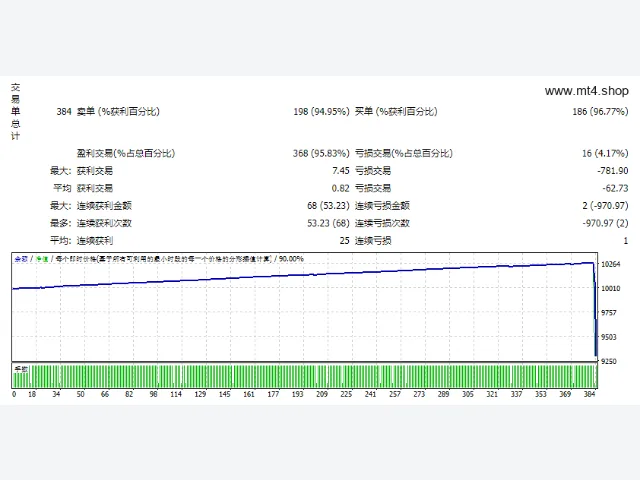The height and width of the screenshot is (480, 640).
Task: Click the largest loss value -781.90
Action: coord(613,171)
